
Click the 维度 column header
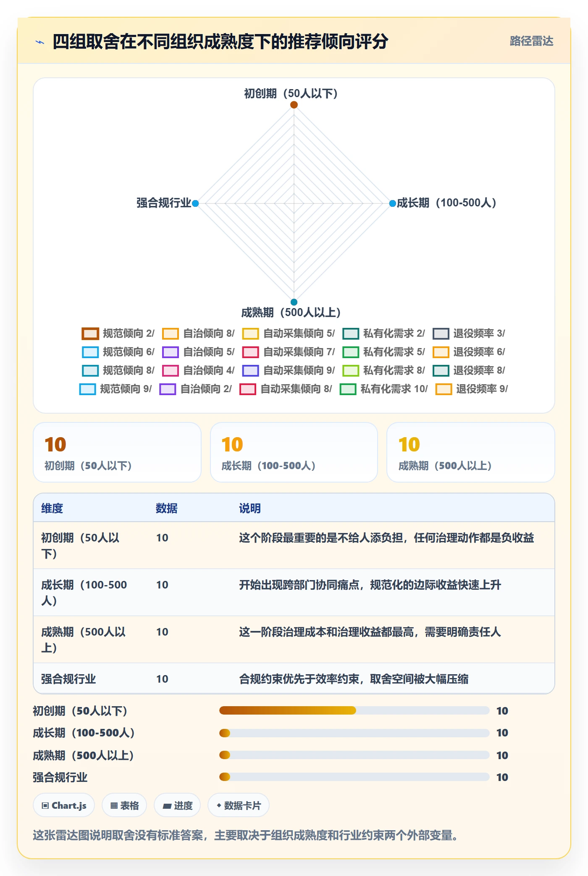pos(52,508)
